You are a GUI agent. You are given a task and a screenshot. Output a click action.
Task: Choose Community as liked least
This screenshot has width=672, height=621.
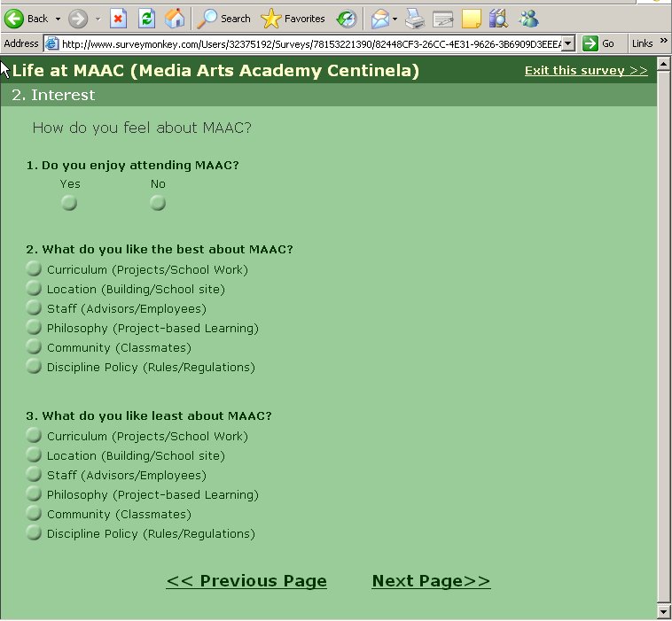34,513
